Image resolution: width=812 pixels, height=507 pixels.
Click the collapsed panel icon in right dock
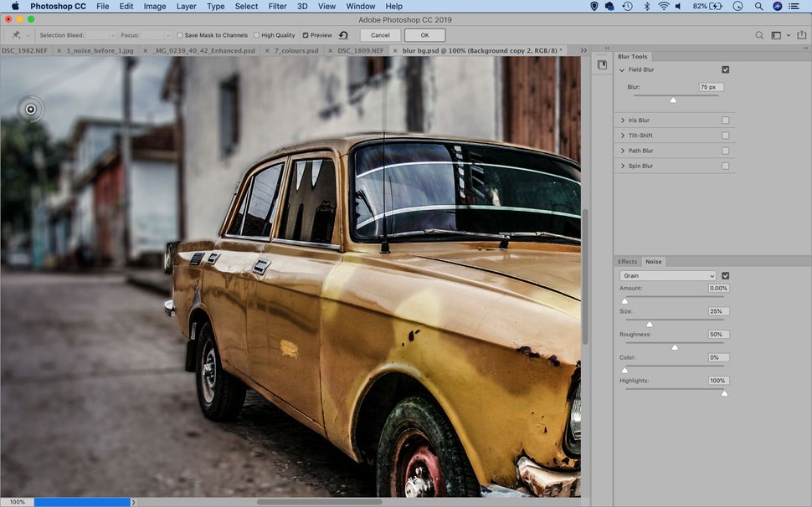coord(602,64)
